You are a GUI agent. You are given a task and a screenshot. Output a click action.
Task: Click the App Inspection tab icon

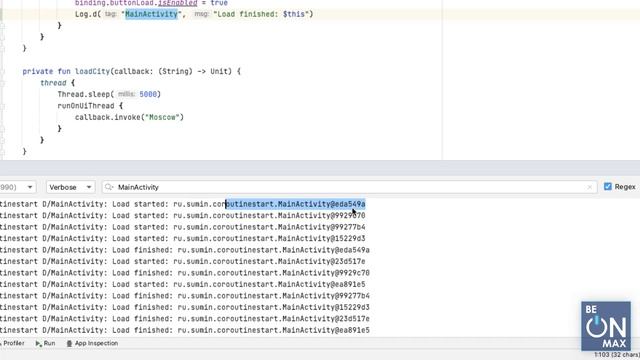(x=69, y=344)
